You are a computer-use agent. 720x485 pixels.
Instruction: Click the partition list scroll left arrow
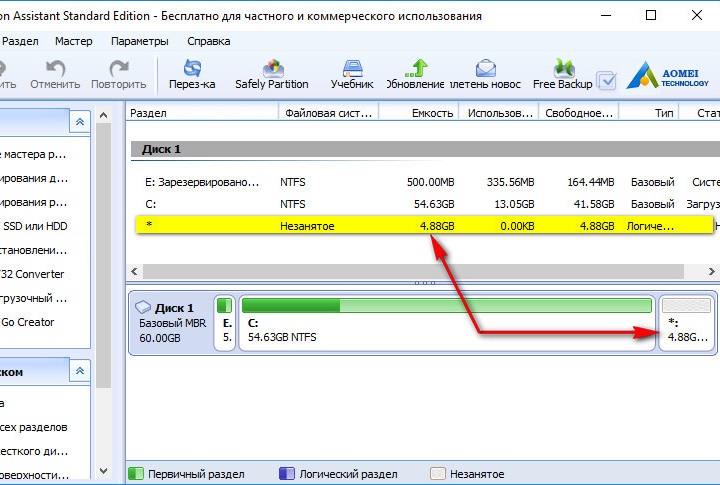[x=134, y=271]
